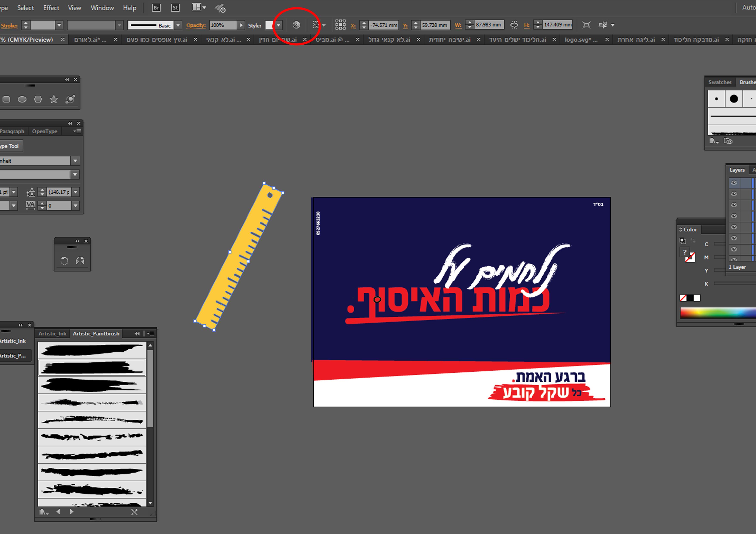This screenshot has height=534, width=756.
Task: Click the Recolor Artwork wheel icon
Action: pos(296,25)
